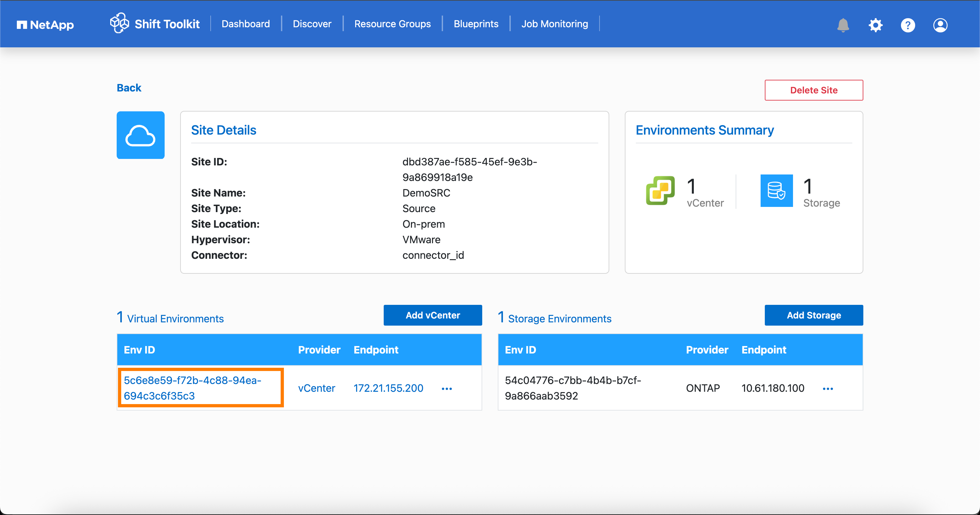
Task: Click the Virtual Environments heading
Action: (x=175, y=318)
